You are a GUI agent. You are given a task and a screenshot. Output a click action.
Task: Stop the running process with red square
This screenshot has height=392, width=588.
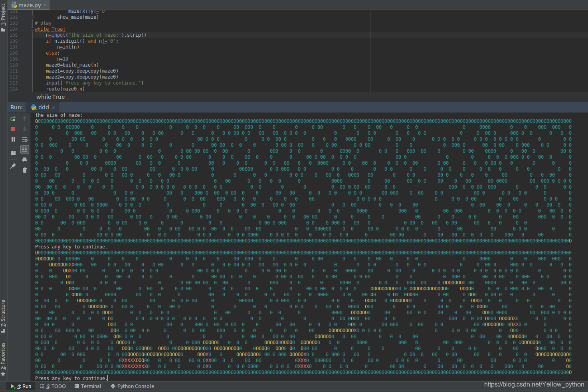(x=13, y=129)
